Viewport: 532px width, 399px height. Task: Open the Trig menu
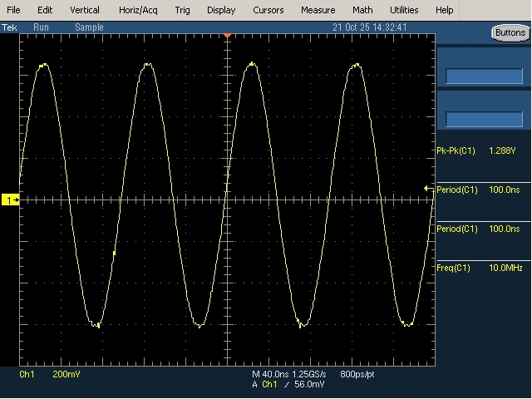(x=182, y=10)
